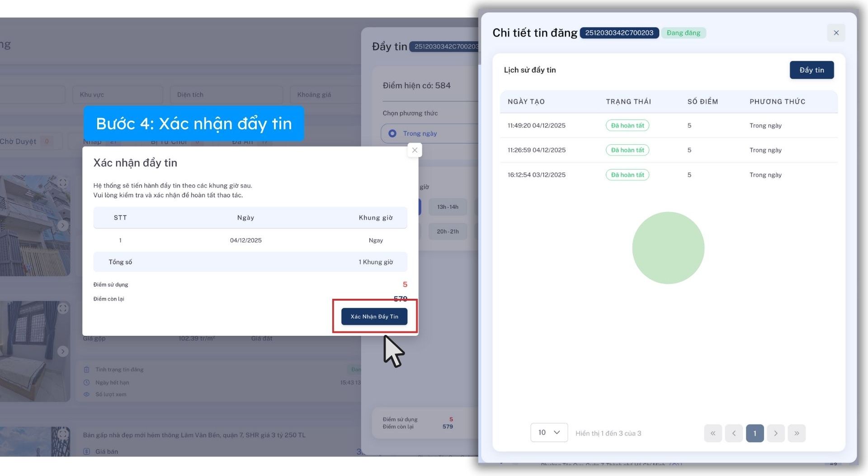
Task: Select page 1 in pagination
Action: coord(754,433)
